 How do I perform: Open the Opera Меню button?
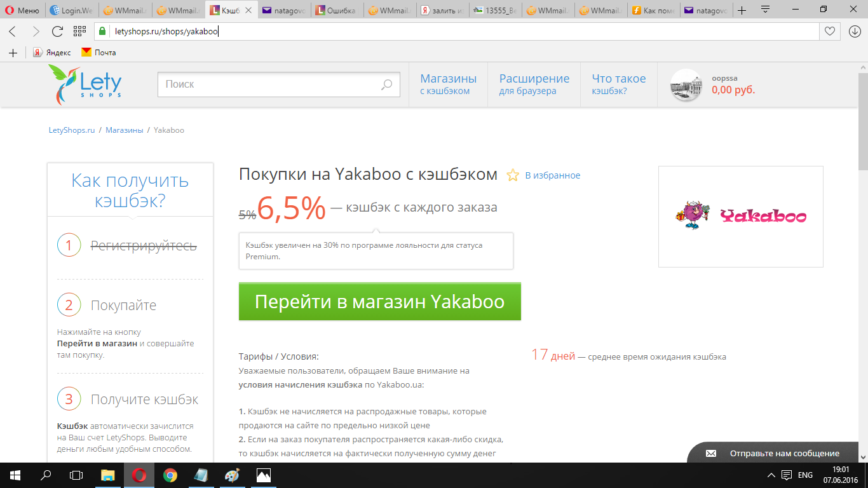(23, 10)
